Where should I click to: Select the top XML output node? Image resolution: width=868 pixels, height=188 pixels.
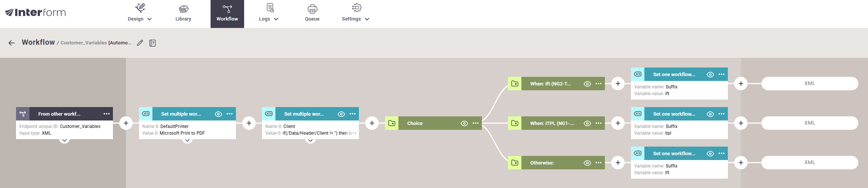[x=809, y=84]
